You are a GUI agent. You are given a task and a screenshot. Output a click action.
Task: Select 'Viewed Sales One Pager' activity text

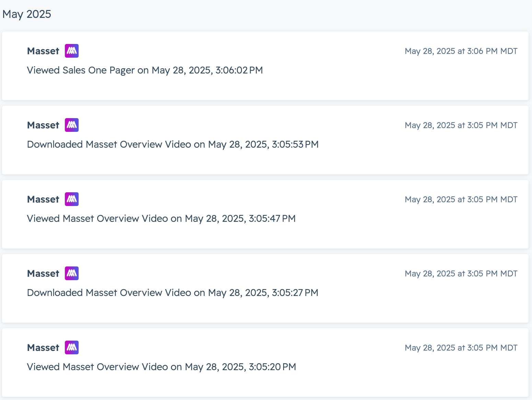(81, 70)
